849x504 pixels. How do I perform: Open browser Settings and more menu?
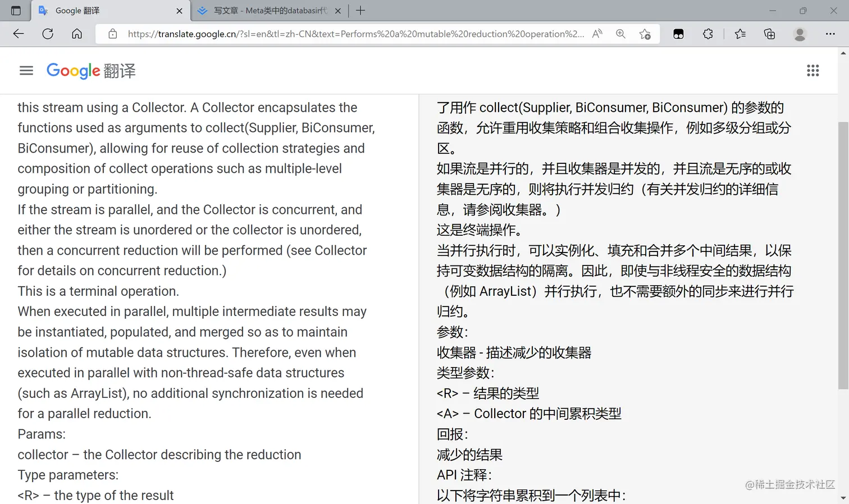pyautogui.click(x=830, y=34)
